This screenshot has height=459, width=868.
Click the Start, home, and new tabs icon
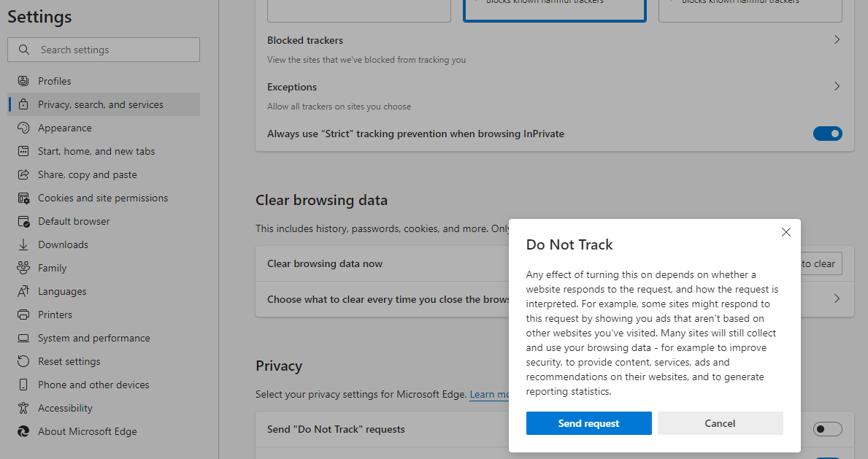pyautogui.click(x=23, y=151)
